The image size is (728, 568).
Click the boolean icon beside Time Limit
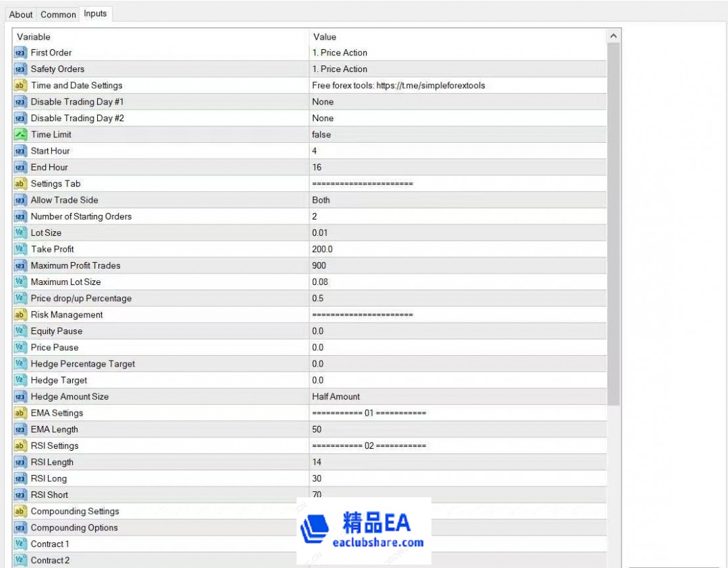pyautogui.click(x=20, y=135)
